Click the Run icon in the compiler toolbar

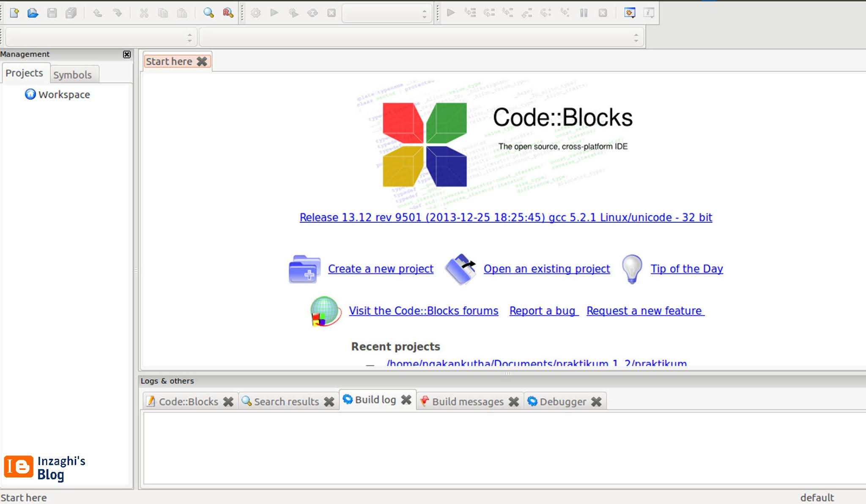274,13
